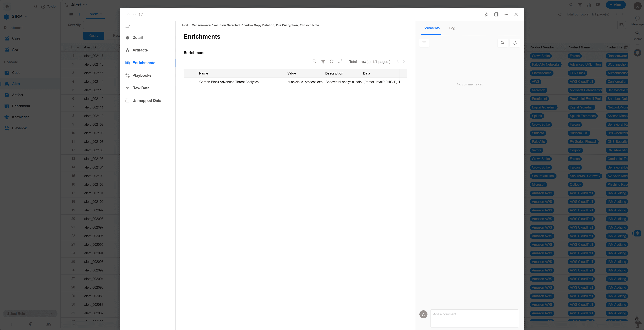The width and height of the screenshot is (644, 330).
Task: Open the Playbook page in the sidebar
Action: coord(30,128)
